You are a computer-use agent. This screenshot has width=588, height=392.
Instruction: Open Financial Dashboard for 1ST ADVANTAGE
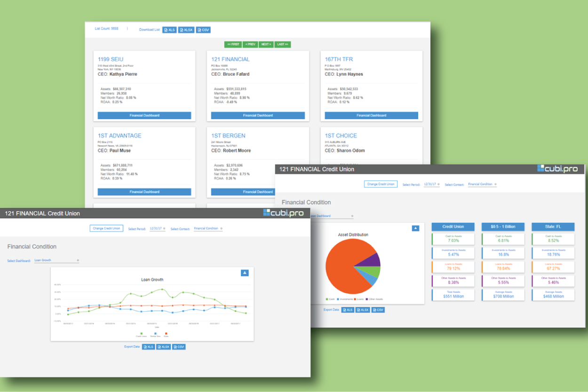point(144,192)
